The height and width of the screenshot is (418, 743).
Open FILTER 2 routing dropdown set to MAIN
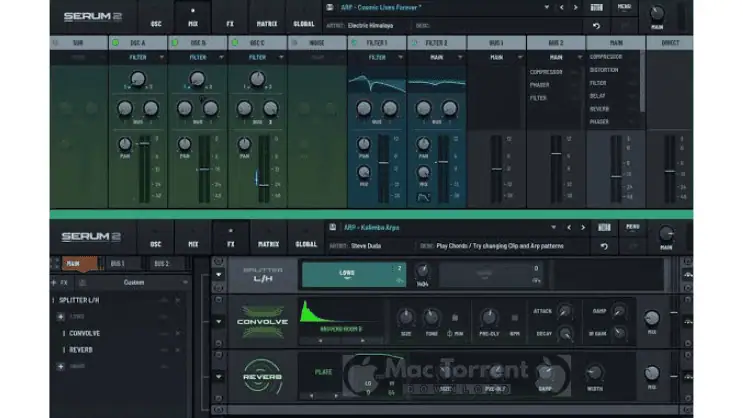[437, 57]
